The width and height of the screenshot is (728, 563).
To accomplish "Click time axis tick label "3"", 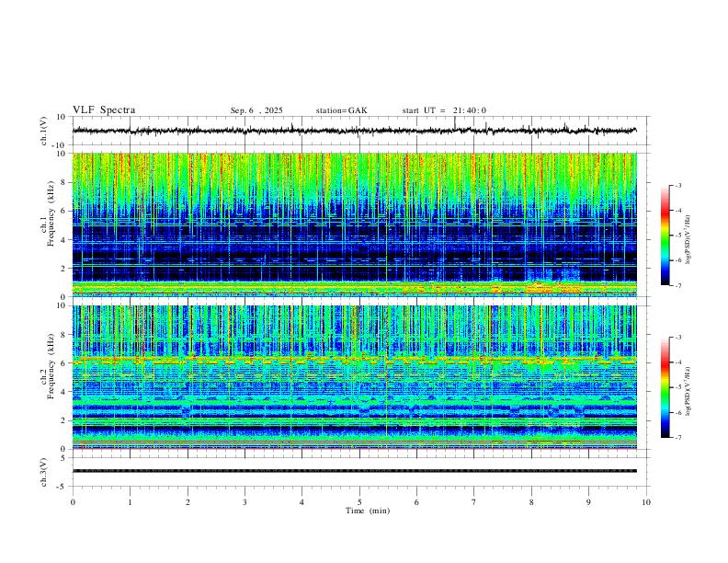I will (245, 502).
